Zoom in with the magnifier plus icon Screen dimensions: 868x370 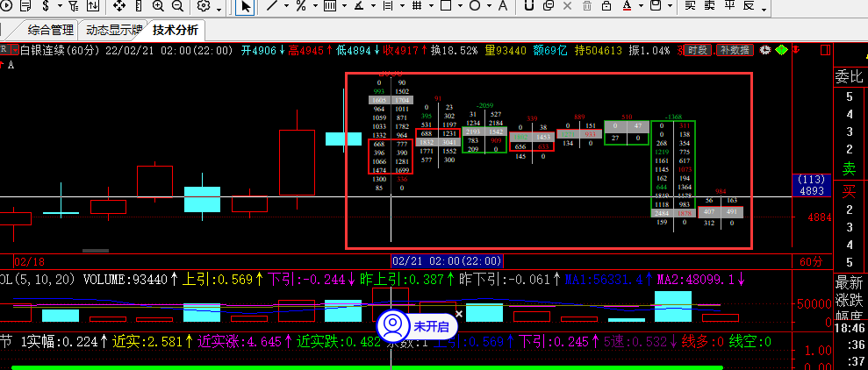tap(158, 6)
